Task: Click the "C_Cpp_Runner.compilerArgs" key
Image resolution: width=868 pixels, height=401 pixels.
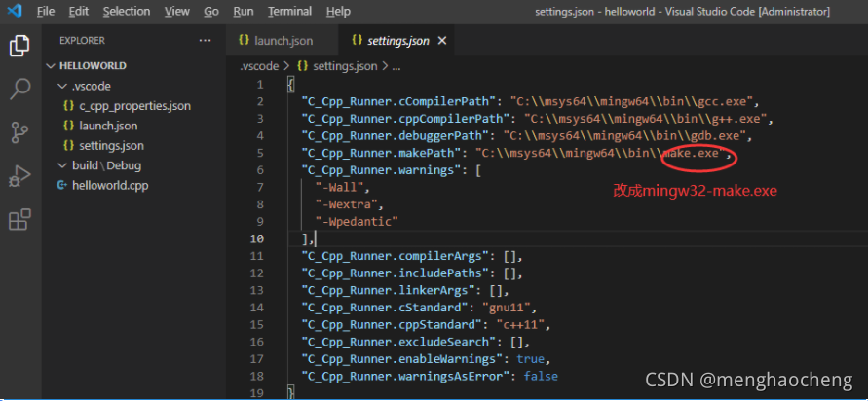Action: coord(396,256)
